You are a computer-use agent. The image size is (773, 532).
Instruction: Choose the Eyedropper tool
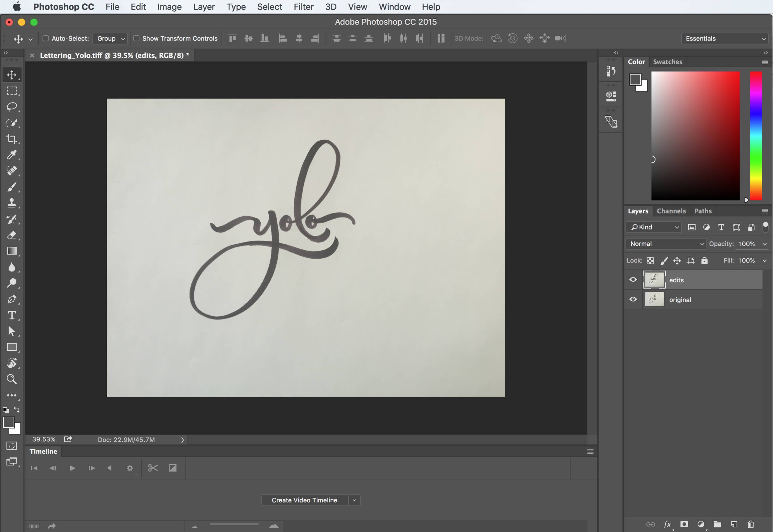pos(12,155)
